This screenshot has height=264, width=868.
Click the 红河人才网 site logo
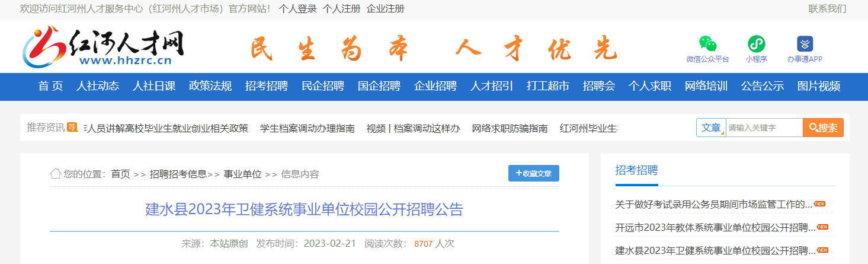click(x=103, y=46)
